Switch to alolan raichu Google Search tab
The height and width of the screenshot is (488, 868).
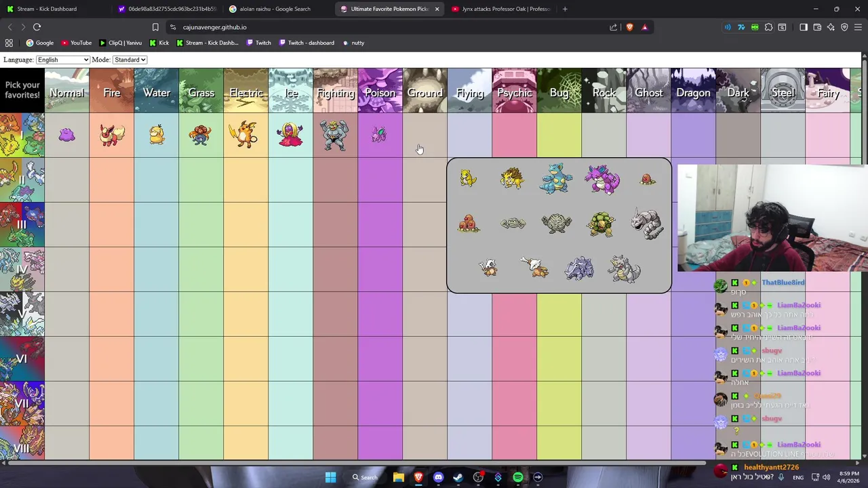click(277, 9)
